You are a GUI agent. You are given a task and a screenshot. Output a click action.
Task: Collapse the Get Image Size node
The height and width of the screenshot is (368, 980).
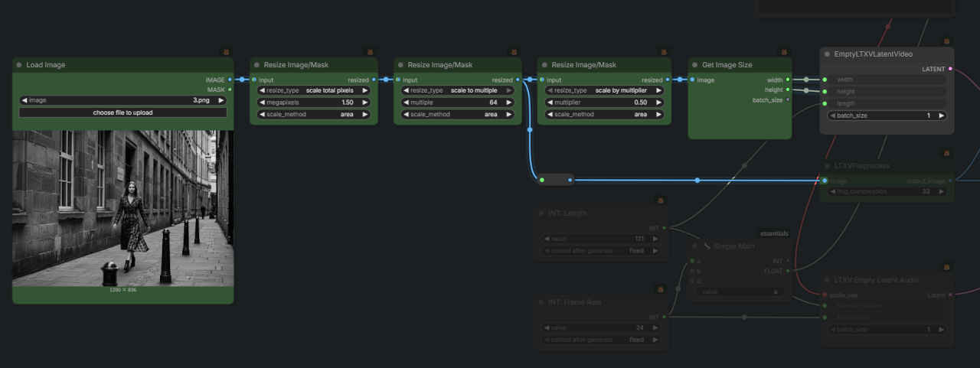point(695,65)
